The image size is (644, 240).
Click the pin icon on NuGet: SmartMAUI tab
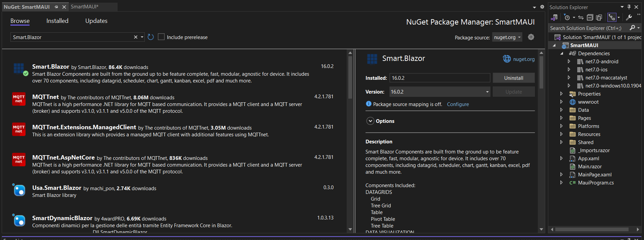[56, 7]
